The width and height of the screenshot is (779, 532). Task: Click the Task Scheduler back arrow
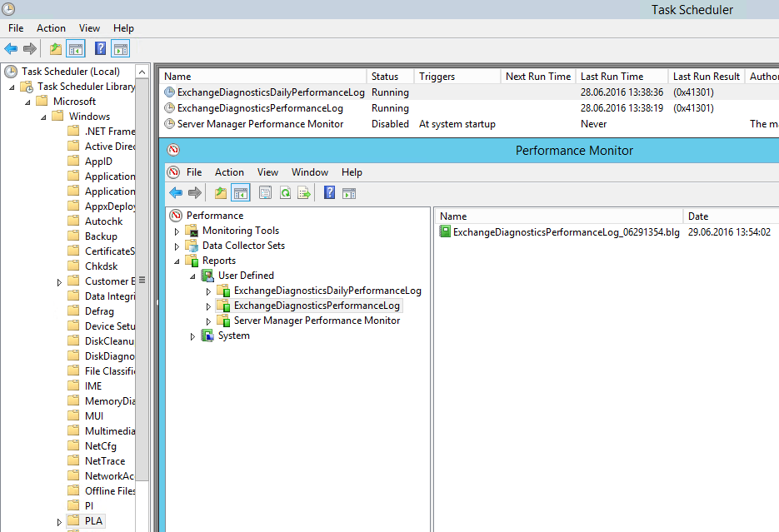point(11,48)
